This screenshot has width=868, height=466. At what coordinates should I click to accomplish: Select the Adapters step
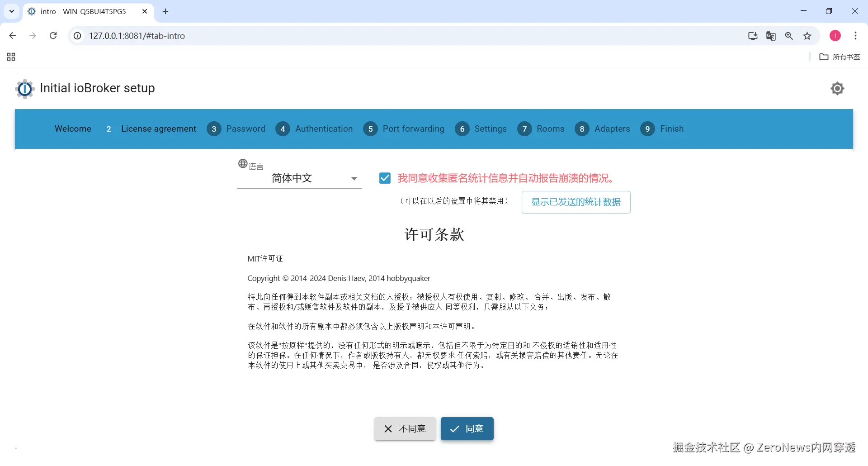[x=602, y=129]
